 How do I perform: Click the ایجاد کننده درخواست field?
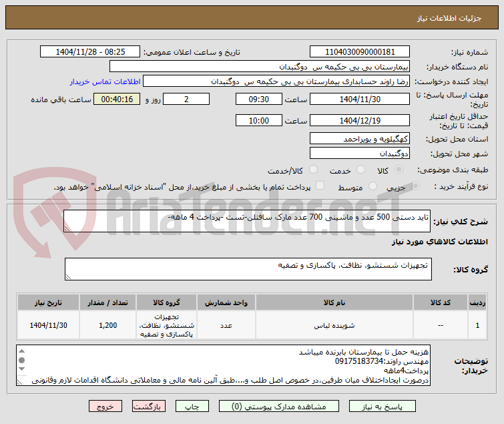(276, 81)
